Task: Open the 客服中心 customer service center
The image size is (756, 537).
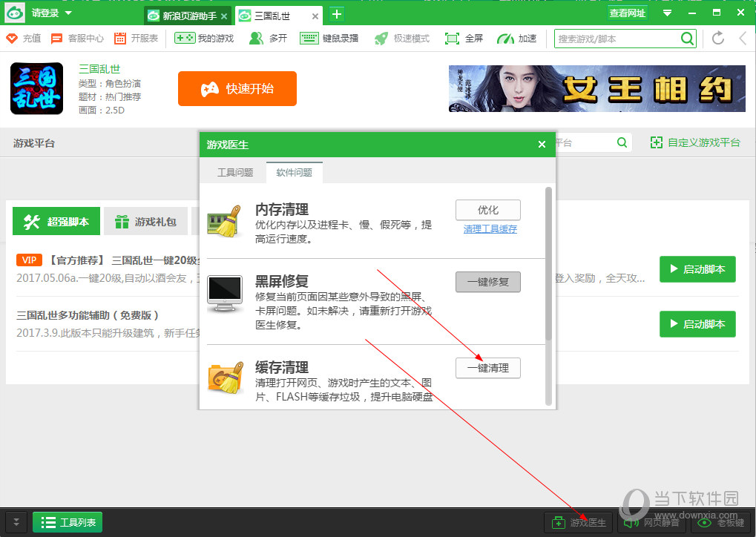Action: click(76, 39)
